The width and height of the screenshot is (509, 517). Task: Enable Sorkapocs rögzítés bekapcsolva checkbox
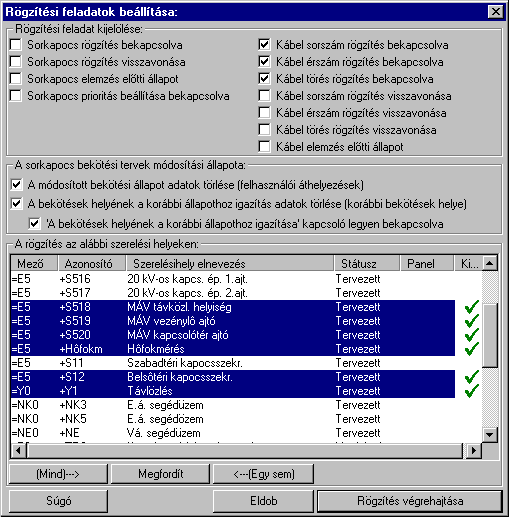pyautogui.click(x=16, y=45)
